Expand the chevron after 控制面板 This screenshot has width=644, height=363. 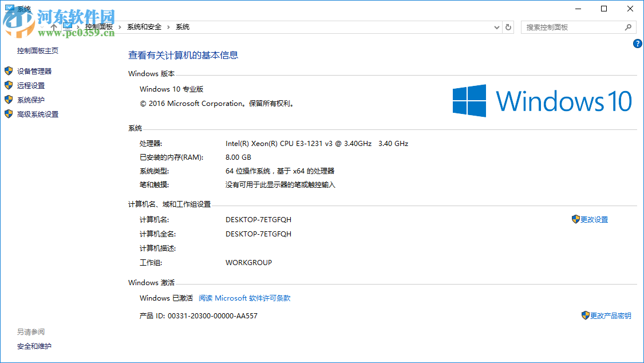pyautogui.click(x=119, y=26)
